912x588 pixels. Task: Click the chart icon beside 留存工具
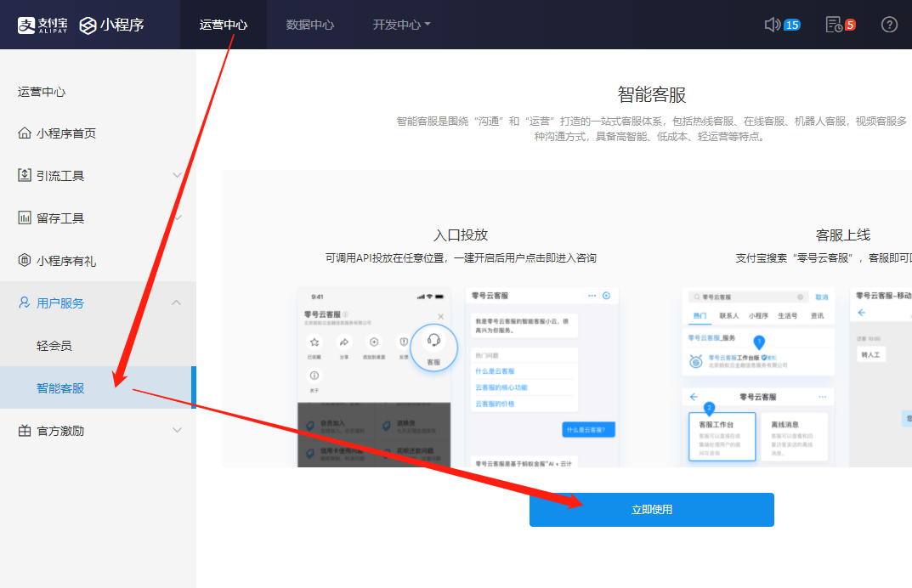coord(25,218)
